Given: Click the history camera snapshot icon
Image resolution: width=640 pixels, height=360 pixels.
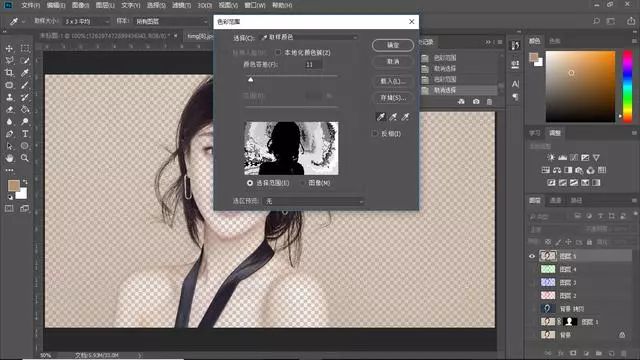Looking at the screenshot, I should tap(476, 102).
